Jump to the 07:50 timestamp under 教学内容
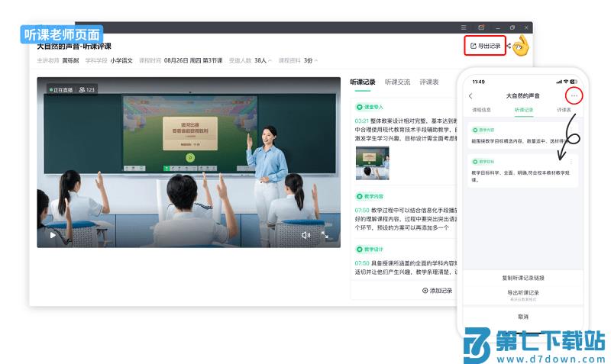Viewport: 611px width, 364px height. (x=361, y=210)
